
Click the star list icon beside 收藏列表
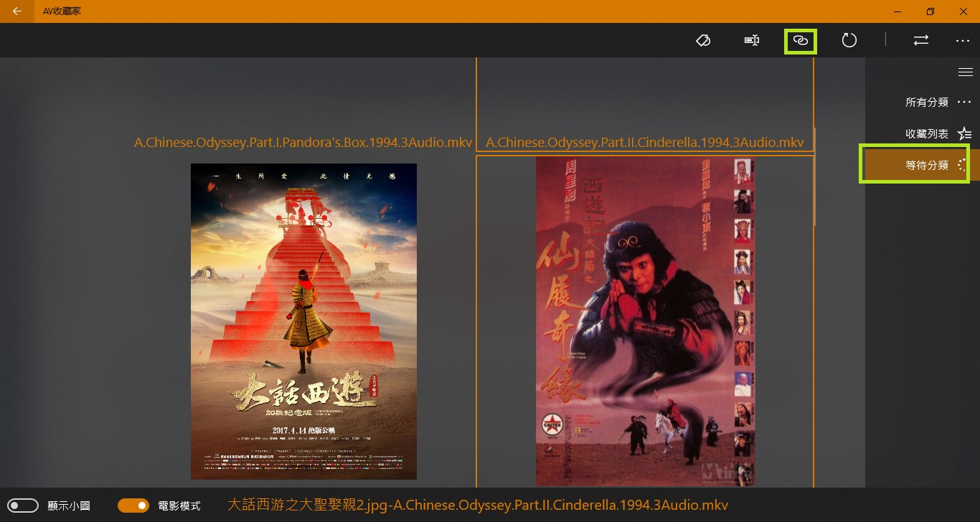pyautogui.click(x=965, y=134)
